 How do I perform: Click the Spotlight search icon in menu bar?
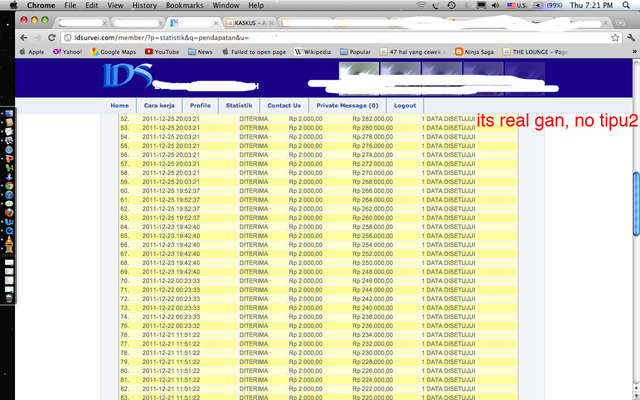pos(630,5)
